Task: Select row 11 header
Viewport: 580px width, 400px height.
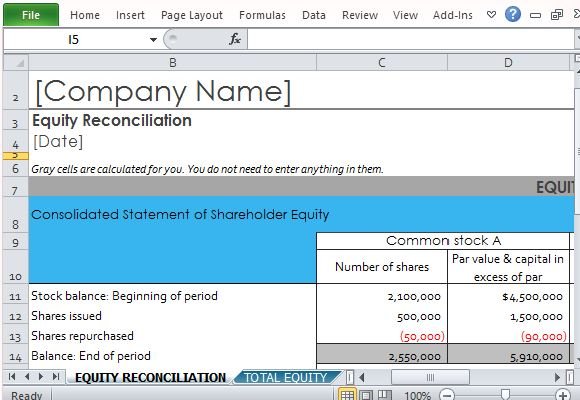Action: click(15, 296)
